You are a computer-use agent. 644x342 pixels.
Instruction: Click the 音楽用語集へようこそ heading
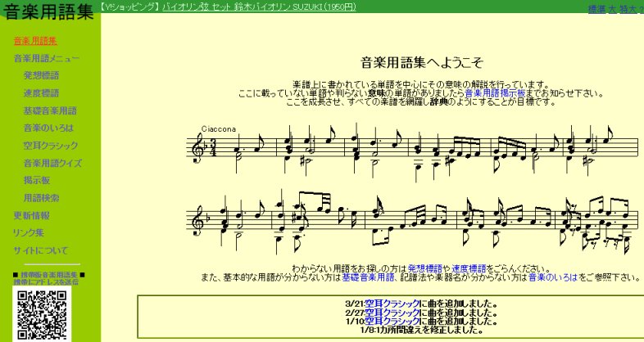(x=422, y=63)
